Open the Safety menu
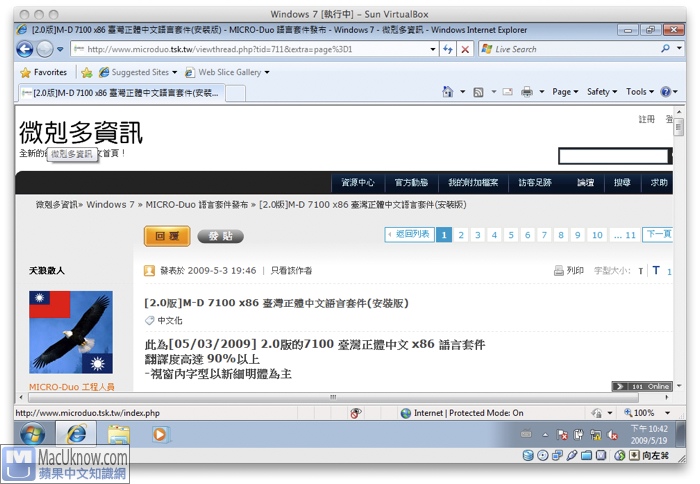Viewport: 700px width, 484px height. tap(602, 92)
